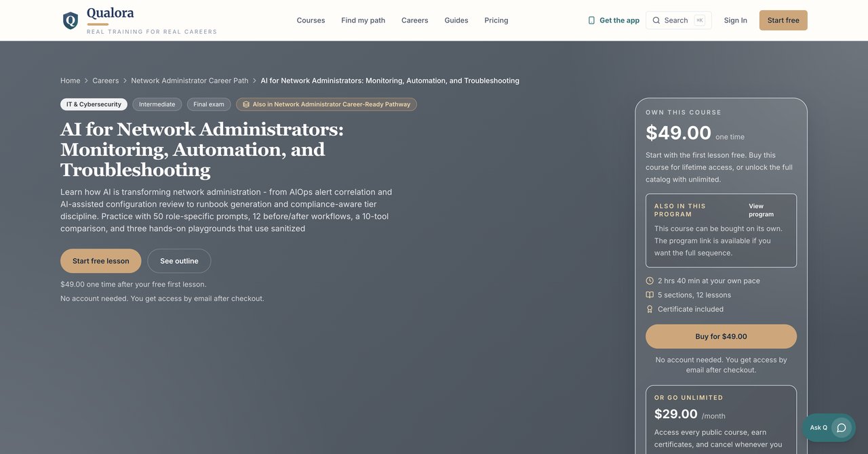Click the Qualora shield logo icon

point(71,20)
